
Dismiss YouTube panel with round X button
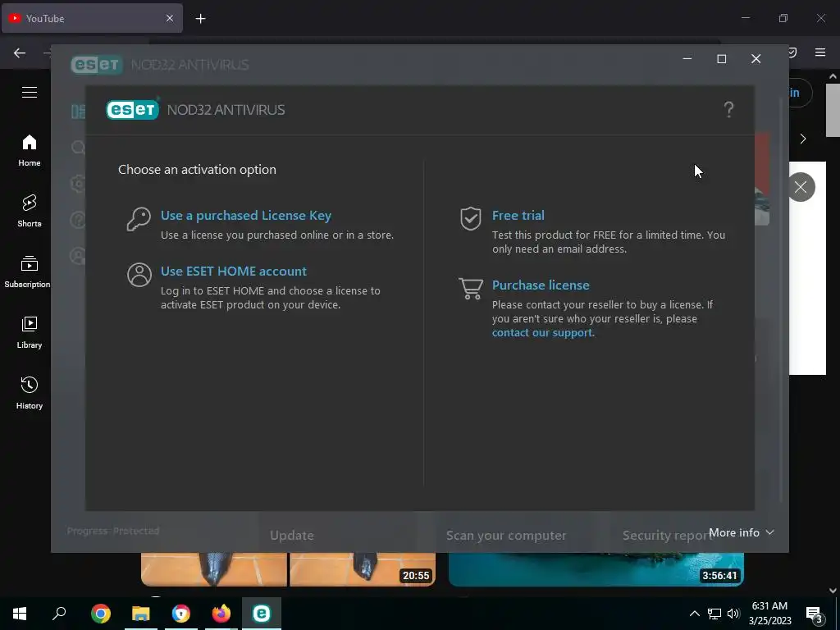pos(801,187)
